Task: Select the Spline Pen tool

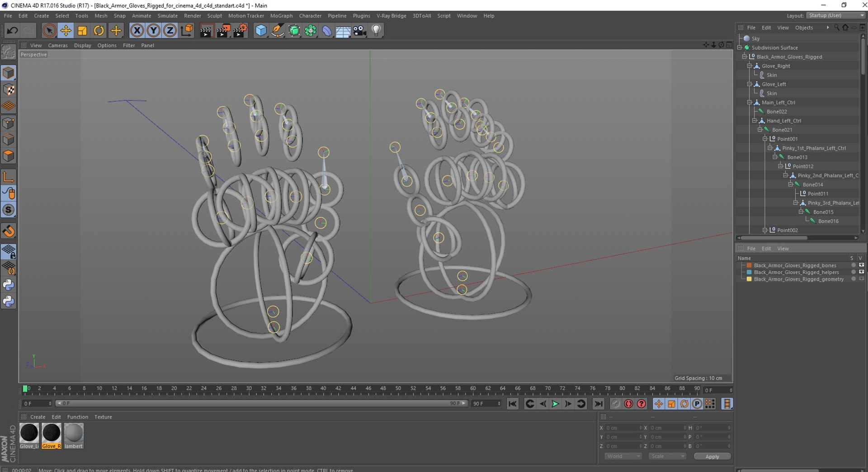Action: [278, 30]
